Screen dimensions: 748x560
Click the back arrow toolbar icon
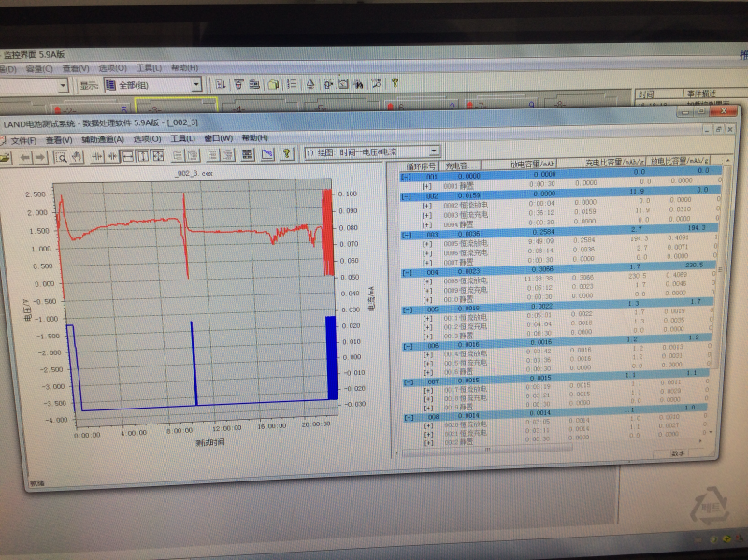pyautogui.click(x=25, y=157)
